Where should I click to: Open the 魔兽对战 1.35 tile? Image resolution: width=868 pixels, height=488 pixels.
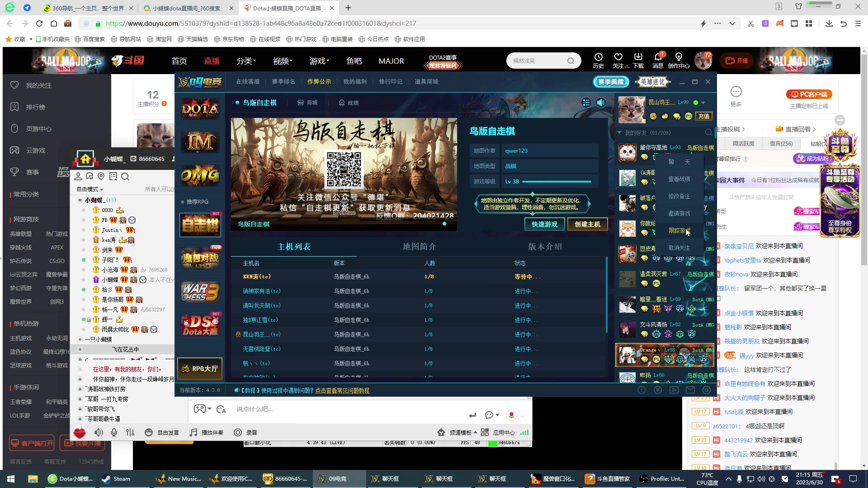pyautogui.click(x=201, y=258)
